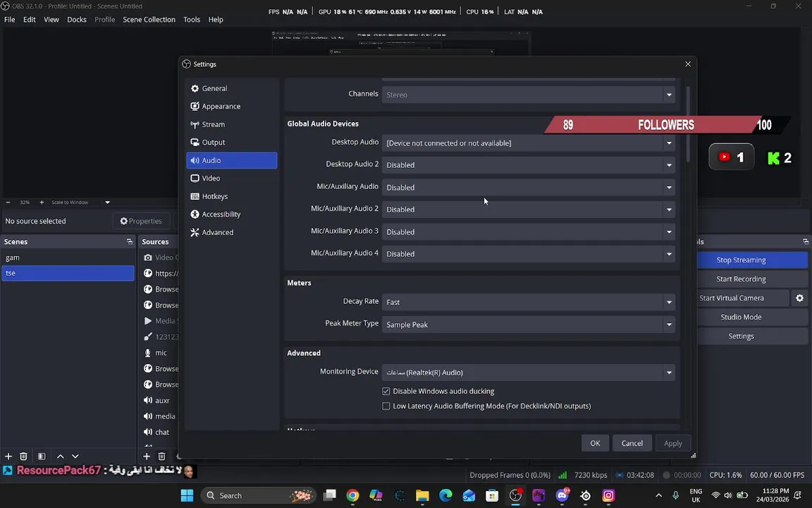Open scene filters icon in Scenes dock

click(42, 456)
